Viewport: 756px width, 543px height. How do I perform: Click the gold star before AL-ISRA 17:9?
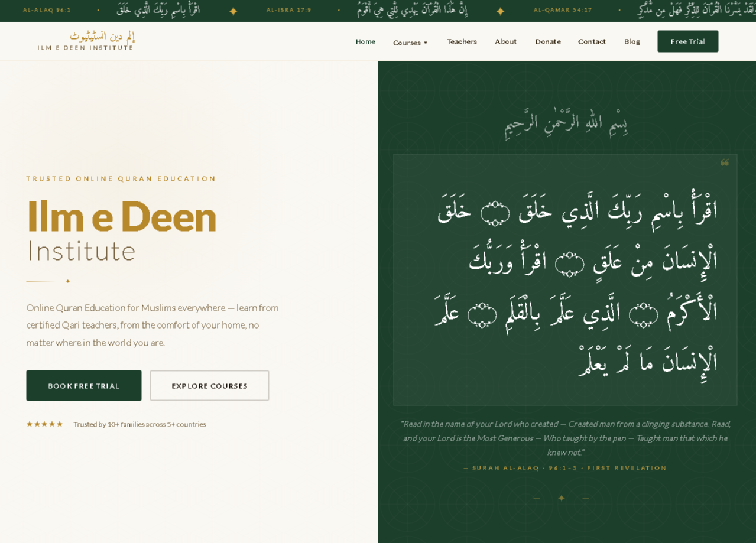coord(233,11)
